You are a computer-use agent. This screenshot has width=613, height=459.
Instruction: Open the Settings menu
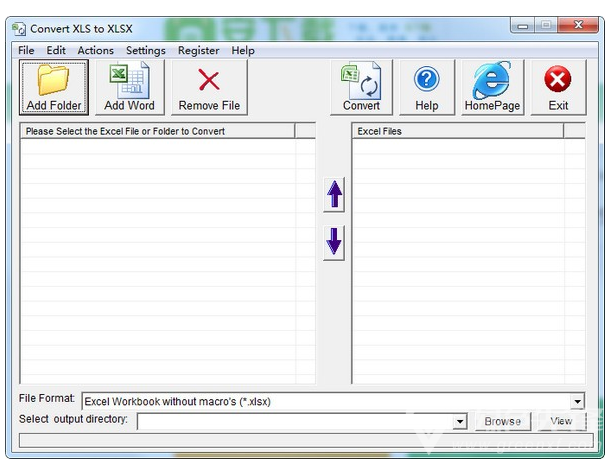tap(145, 50)
